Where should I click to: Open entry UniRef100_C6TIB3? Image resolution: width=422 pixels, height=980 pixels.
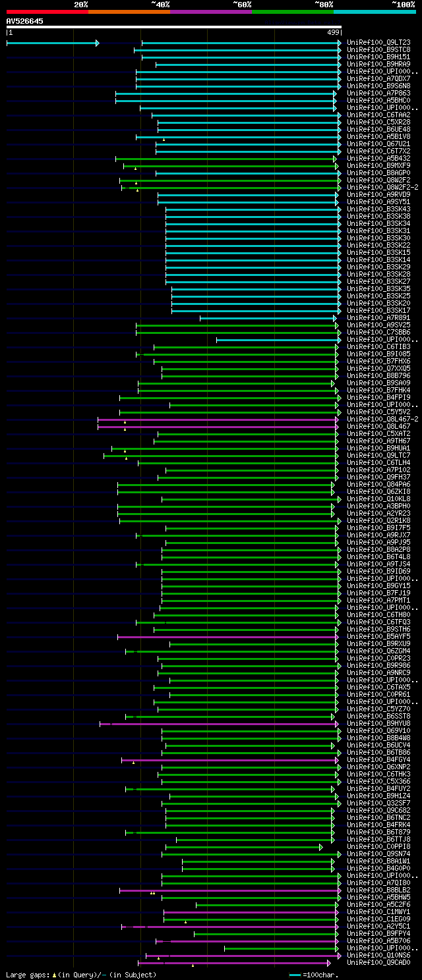click(x=378, y=347)
